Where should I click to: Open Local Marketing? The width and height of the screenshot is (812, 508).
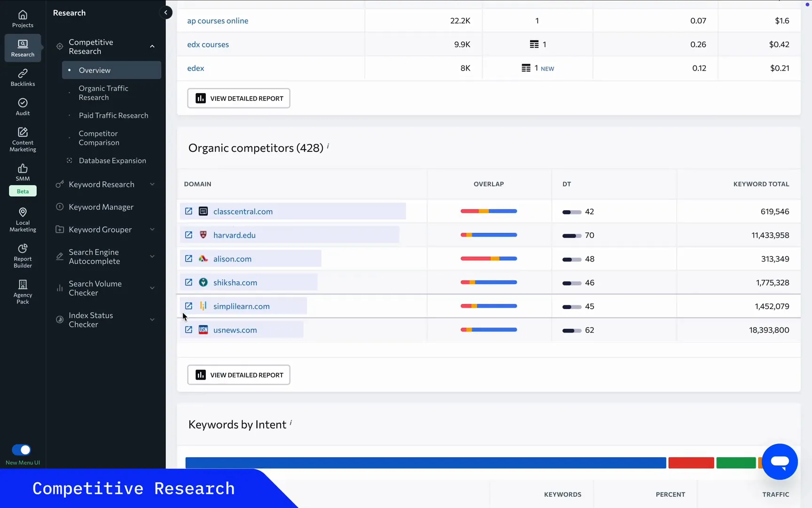22,219
